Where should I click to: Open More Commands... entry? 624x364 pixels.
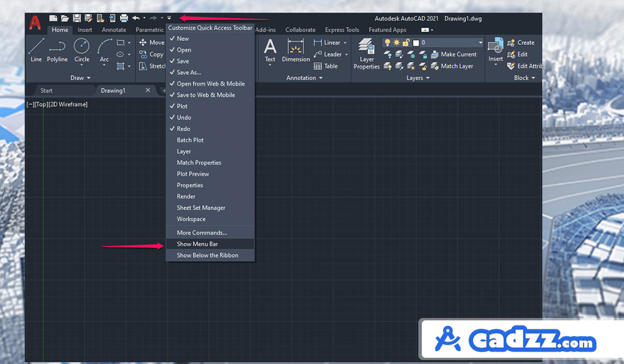click(210, 233)
